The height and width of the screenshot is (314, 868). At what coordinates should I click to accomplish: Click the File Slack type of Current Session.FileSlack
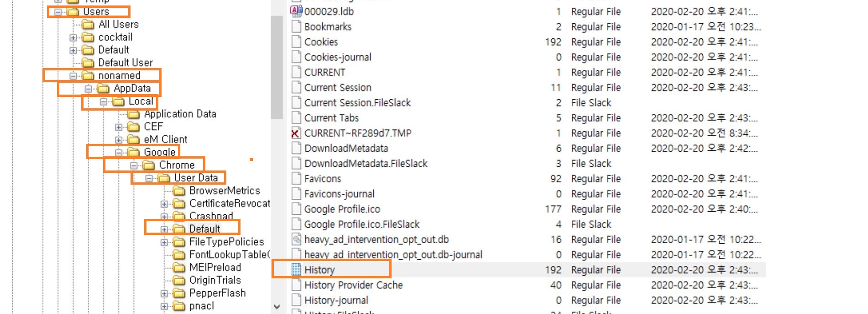[591, 103]
